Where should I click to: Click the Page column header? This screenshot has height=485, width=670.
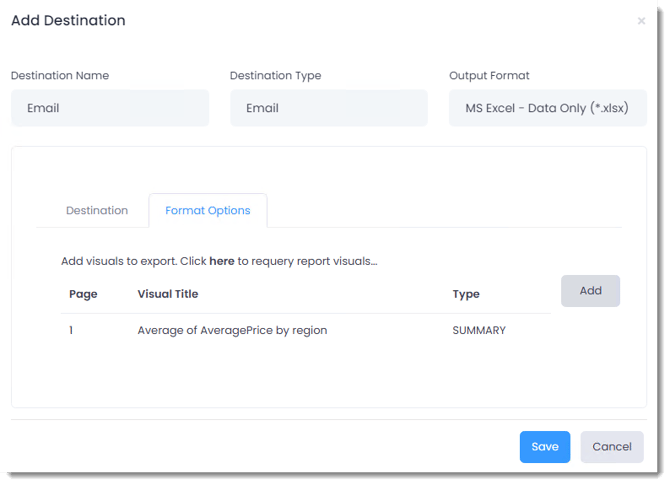click(x=82, y=294)
